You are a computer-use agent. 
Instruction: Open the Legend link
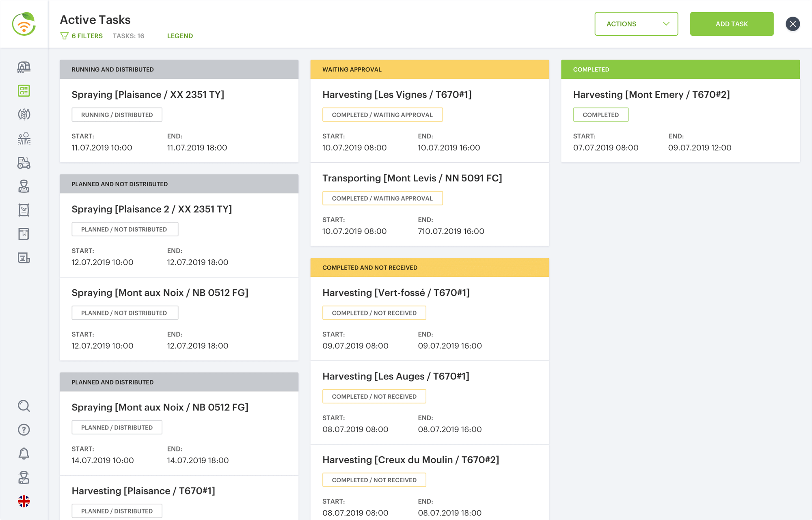tap(180, 36)
